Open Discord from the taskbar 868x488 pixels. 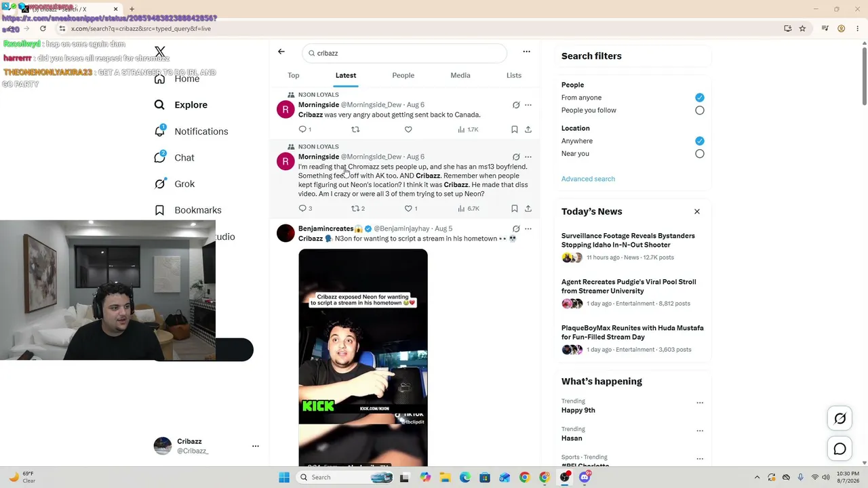pyautogui.click(x=585, y=477)
